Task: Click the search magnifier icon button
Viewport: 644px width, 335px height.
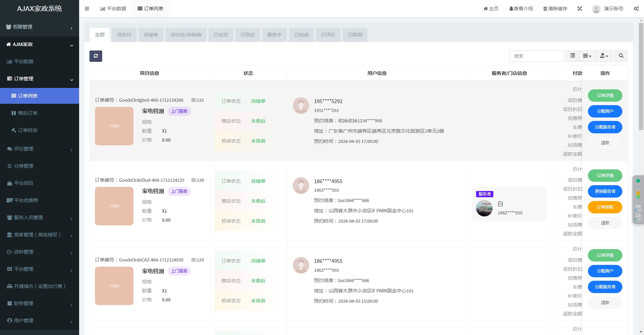Action: point(621,56)
